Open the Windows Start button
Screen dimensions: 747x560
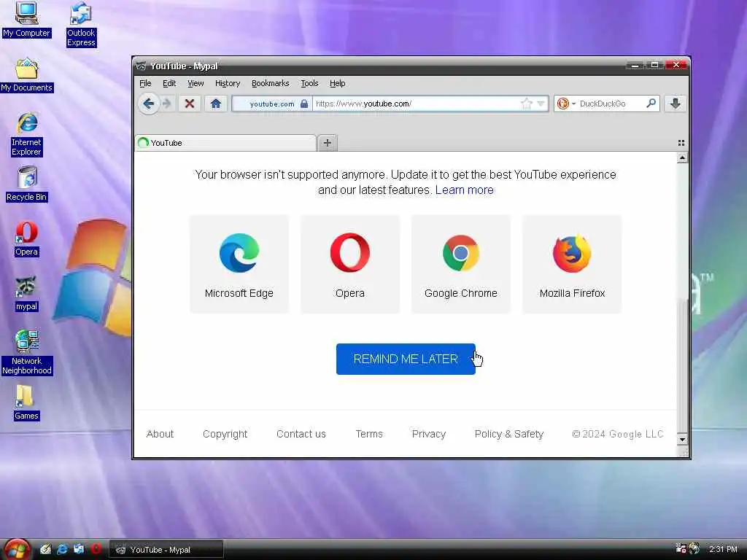(18, 549)
